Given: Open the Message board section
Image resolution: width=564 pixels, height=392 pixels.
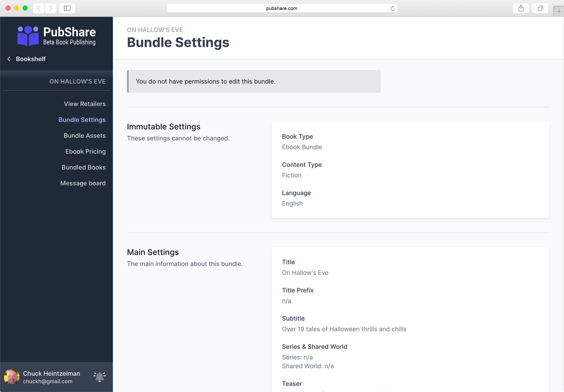Looking at the screenshot, I should click(83, 183).
